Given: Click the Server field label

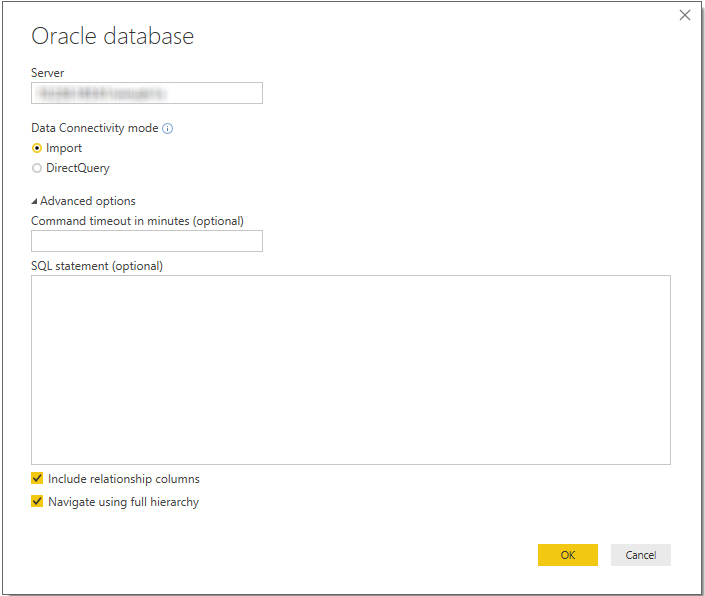Looking at the screenshot, I should click(x=47, y=73).
